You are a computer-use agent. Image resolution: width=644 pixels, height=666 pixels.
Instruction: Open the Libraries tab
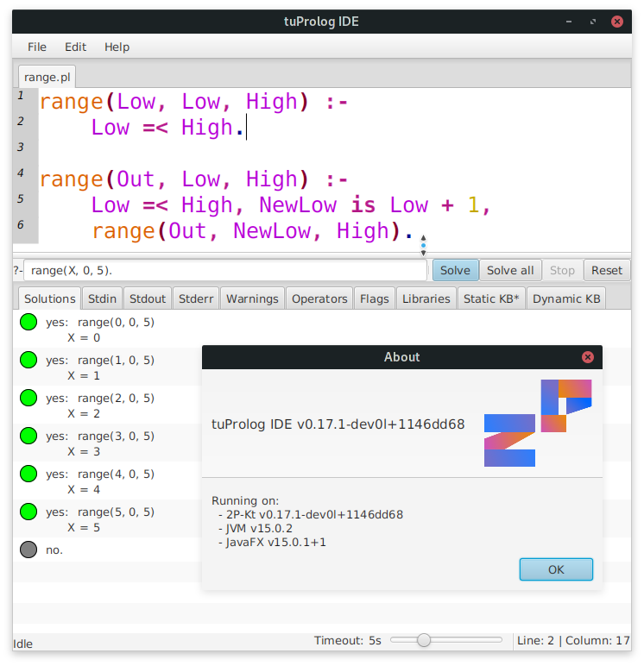(426, 298)
